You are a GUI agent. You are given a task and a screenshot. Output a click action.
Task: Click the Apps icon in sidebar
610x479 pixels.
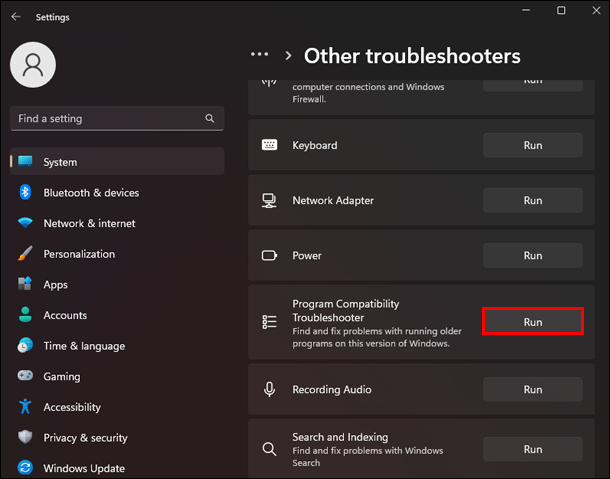click(x=25, y=285)
